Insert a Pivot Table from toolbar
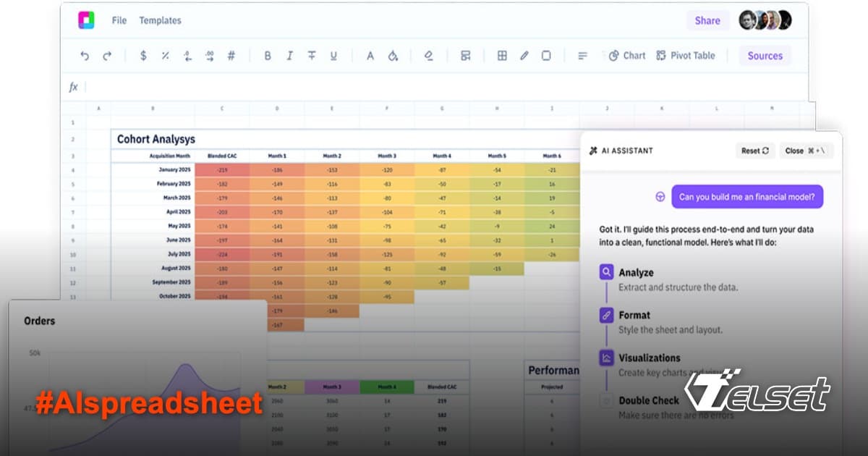Viewport: 868px width, 456px height. click(685, 56)
